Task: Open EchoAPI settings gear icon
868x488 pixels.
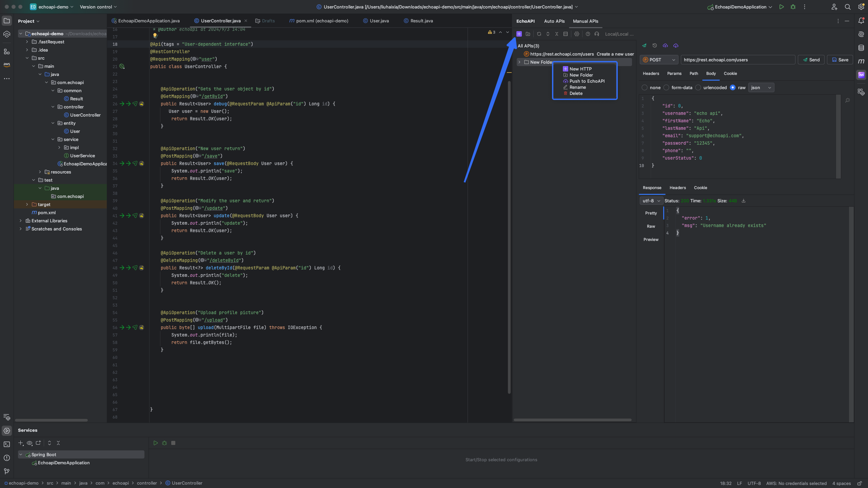Action: tap(576, 34)
